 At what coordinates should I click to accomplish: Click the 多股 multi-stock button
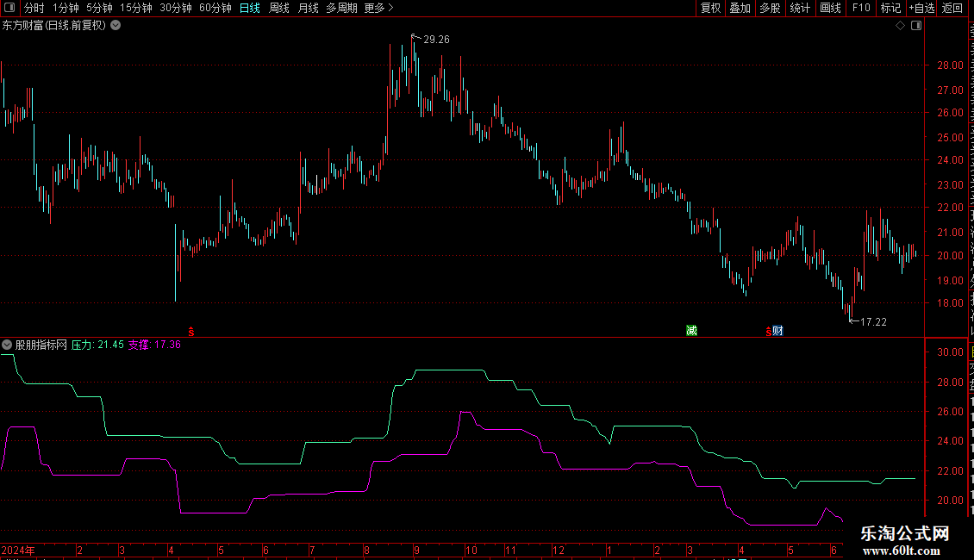click(771, 8)
